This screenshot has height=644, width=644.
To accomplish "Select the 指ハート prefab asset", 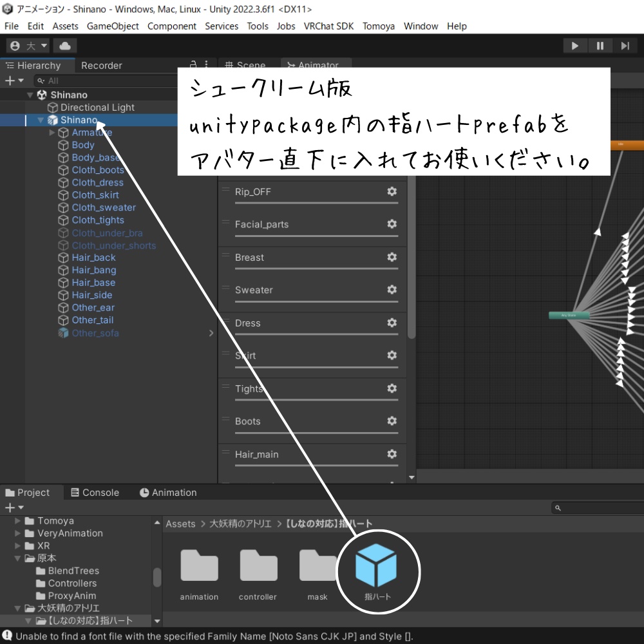I will point(376,566).
